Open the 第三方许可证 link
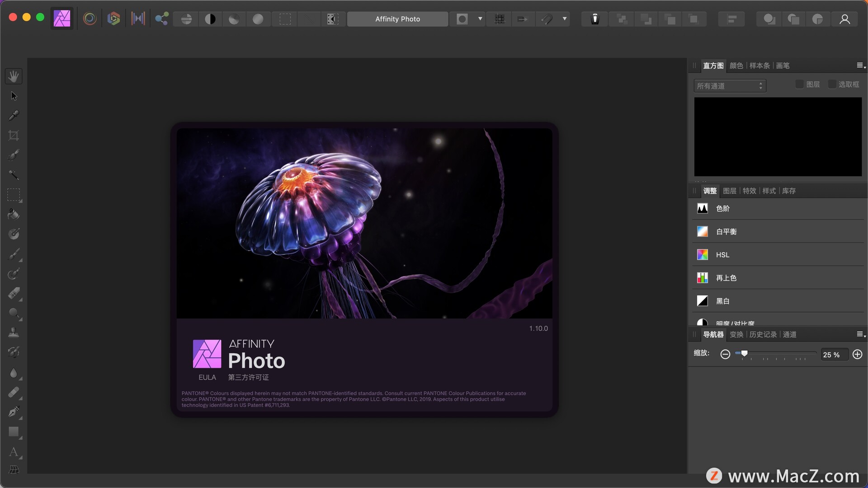The width and height of the screenshot is (868, 488). [248, 377]
